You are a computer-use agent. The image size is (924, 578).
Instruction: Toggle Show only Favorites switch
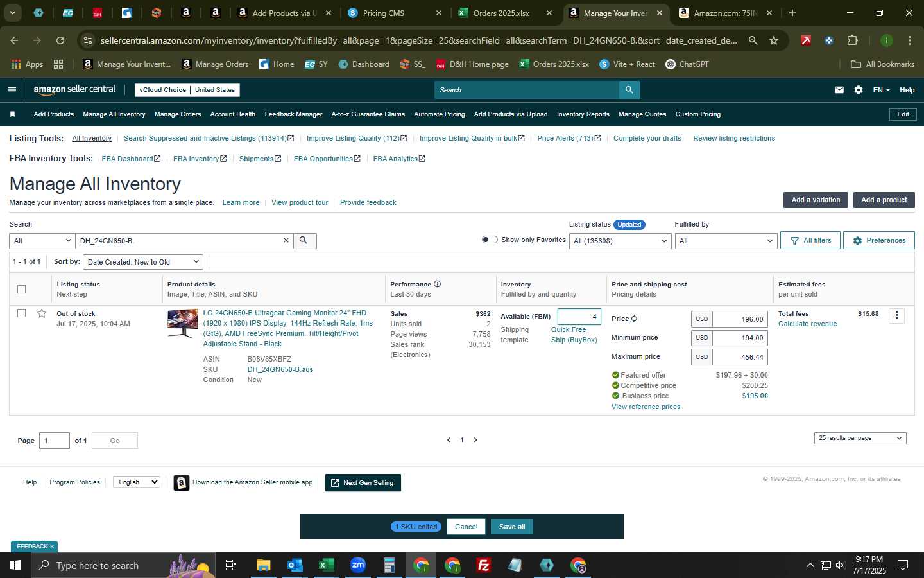[x=490, y=240]
